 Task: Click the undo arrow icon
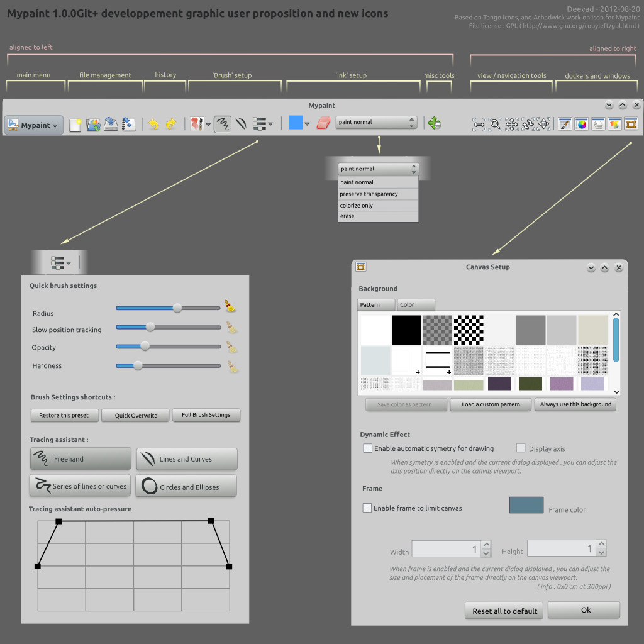coord(153,125)
